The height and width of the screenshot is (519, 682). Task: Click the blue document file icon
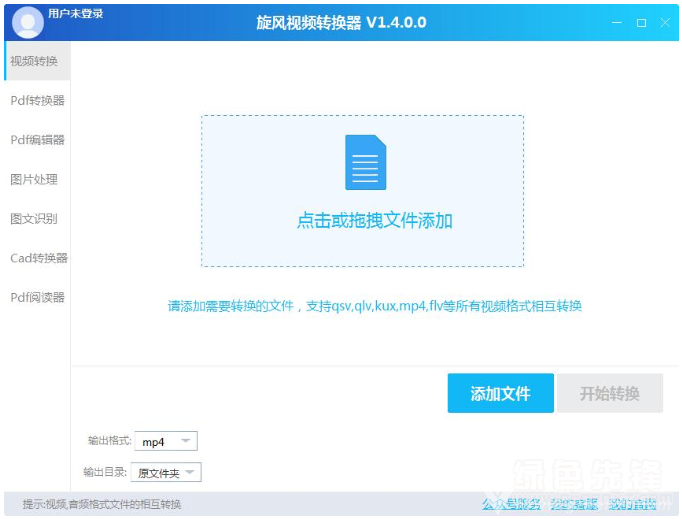365,162
